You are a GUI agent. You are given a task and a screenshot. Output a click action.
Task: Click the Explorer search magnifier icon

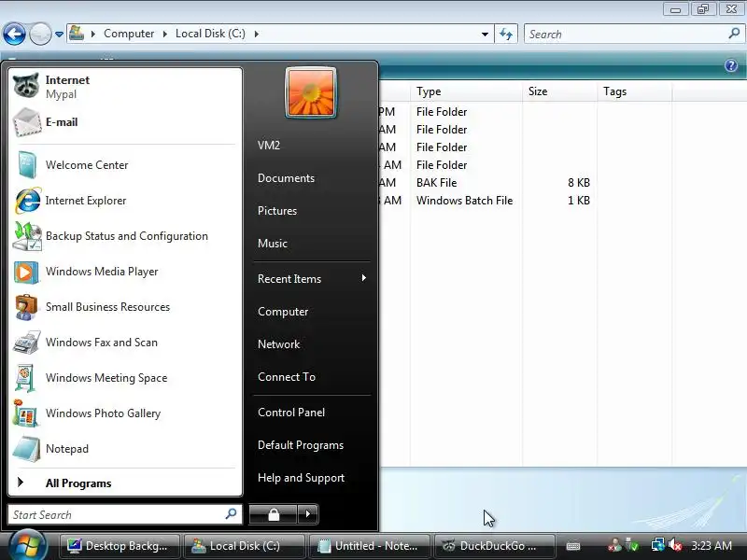[734, 34]
